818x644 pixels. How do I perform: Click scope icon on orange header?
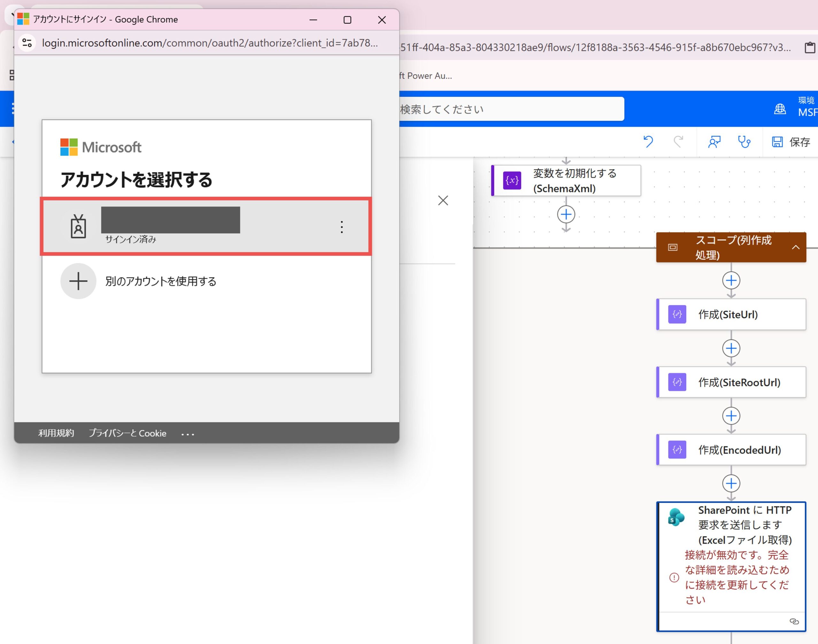(x=673, y=247)
